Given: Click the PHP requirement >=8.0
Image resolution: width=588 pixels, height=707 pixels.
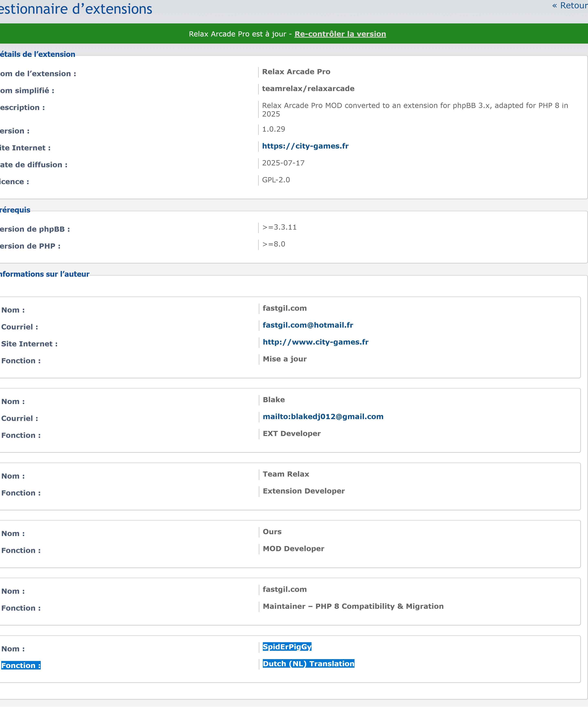Looking at the screenshot, I should pos(273,244).
